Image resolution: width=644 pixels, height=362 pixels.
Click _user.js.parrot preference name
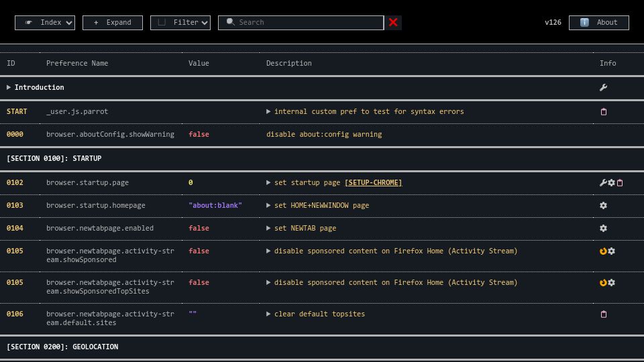(77, 112)
